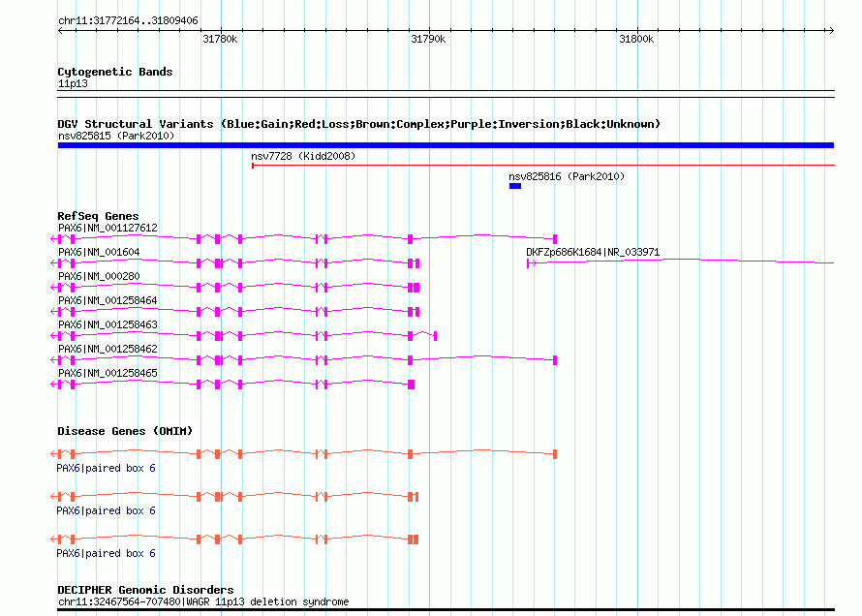Select the nsv7728 (Kidd2008) loss variant line
This screenshot has width=862, height=616.
[x=543, y=165]
